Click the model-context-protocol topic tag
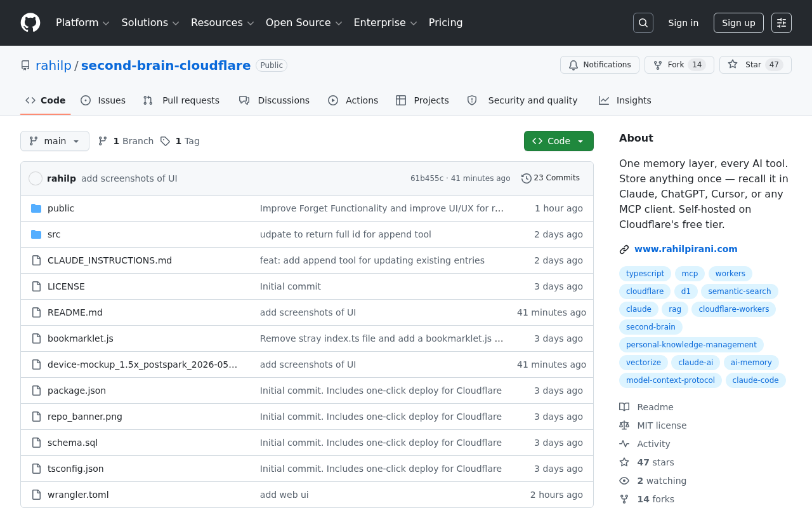The width and height of the screenshot is (812, 508). (x=671, y=380)
